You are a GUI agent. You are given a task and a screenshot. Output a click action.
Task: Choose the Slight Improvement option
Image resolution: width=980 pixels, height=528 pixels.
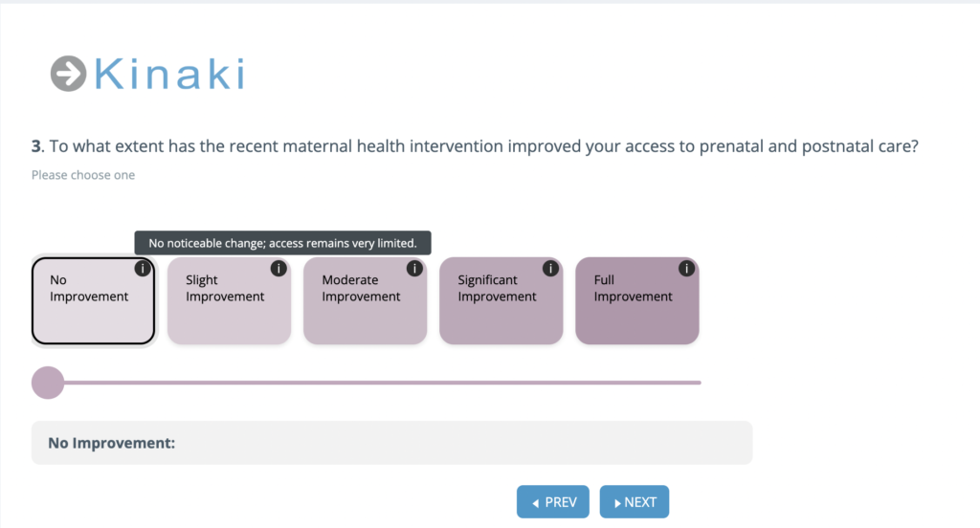point(229,300)
